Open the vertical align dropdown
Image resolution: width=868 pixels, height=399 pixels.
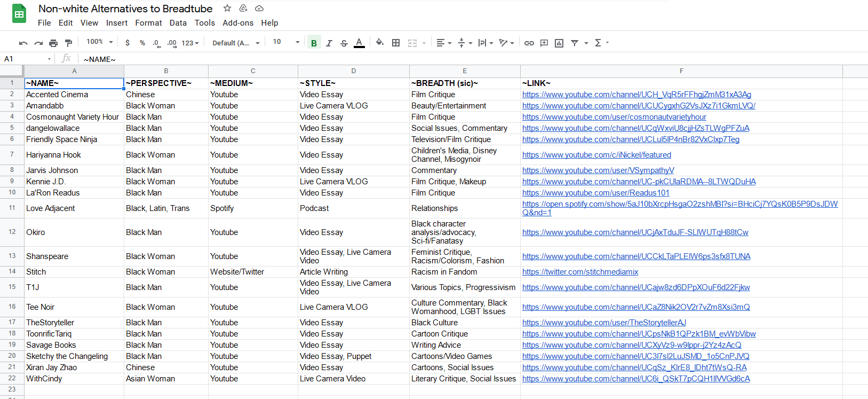point(465,43)
